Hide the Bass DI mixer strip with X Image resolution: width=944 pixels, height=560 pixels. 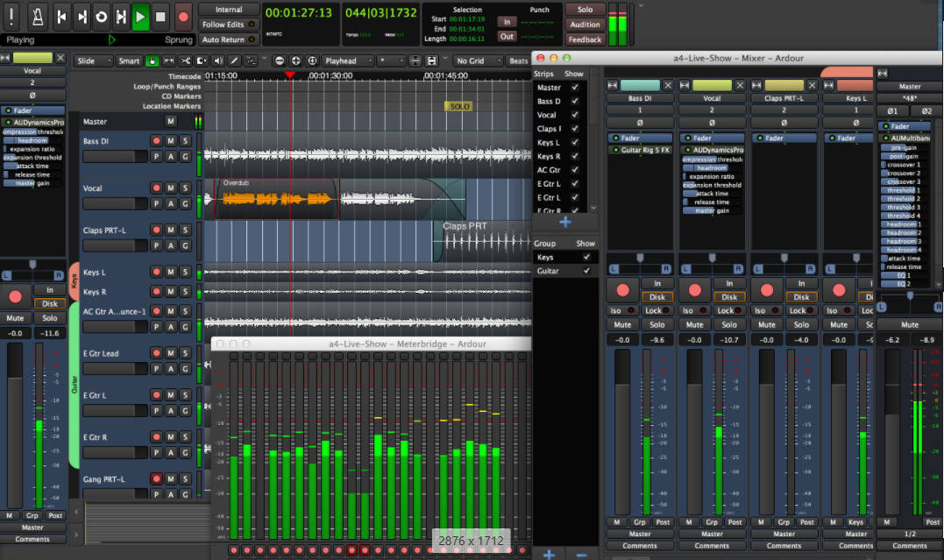[668, 86]
